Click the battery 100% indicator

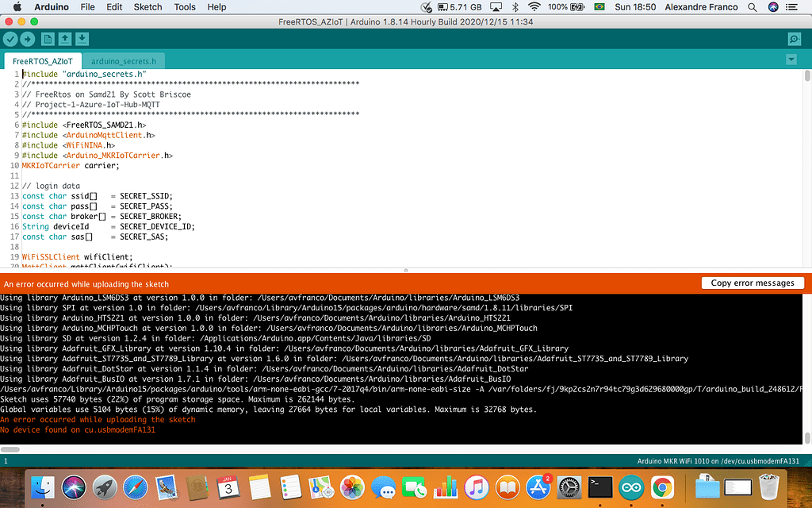[x=566, y=7]
